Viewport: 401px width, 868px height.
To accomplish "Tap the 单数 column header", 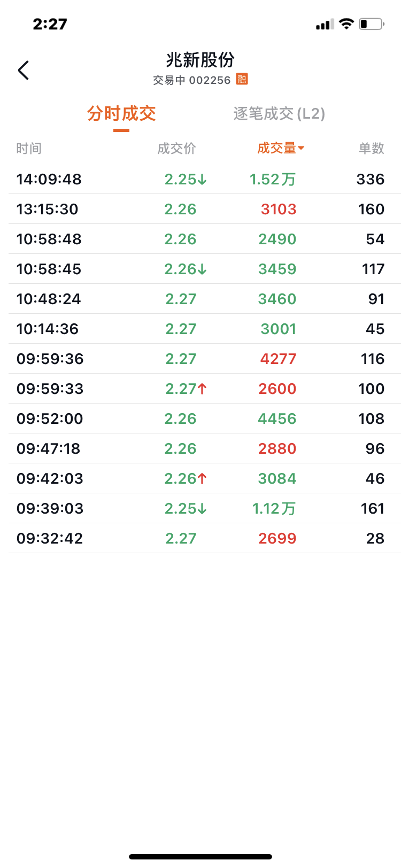I will 372,148.
